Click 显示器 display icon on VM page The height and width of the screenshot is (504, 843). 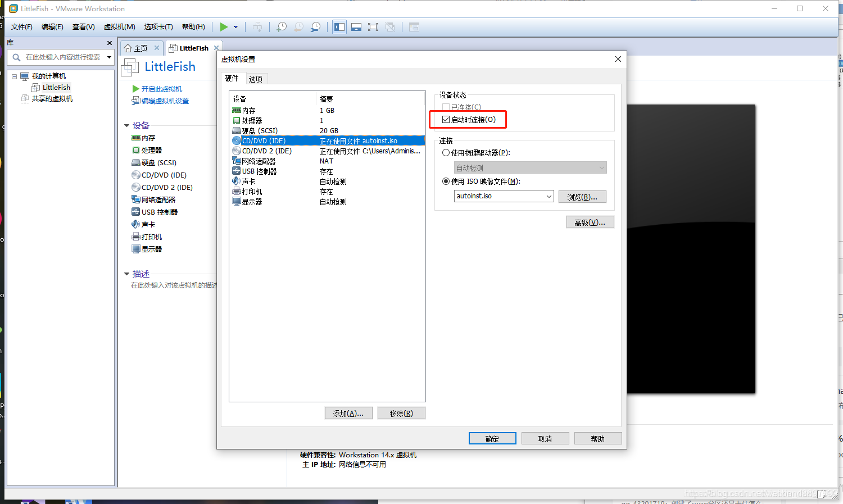pyautogui.click(x=136, y=249)
